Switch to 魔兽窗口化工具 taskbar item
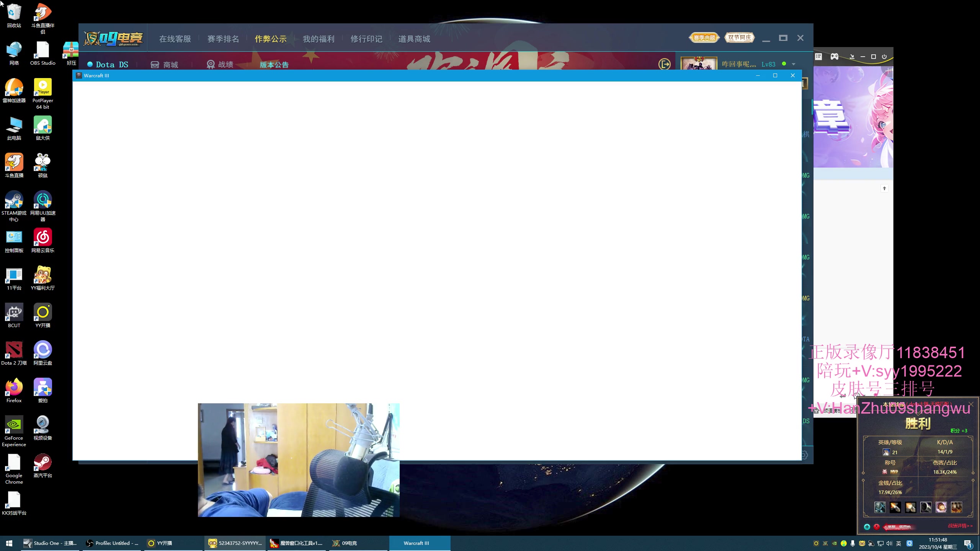 (296, 543)
